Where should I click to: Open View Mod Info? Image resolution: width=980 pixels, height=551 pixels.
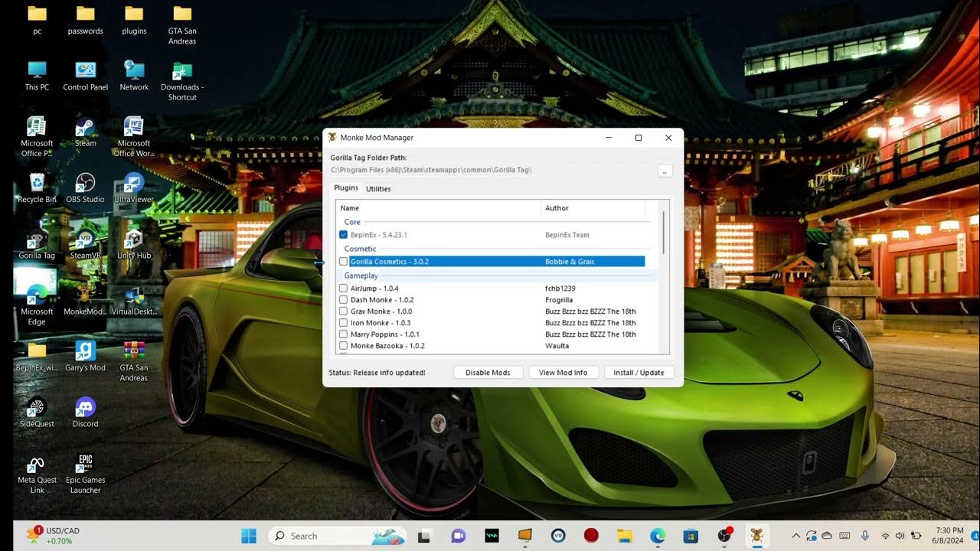click(x=563, y=373)
